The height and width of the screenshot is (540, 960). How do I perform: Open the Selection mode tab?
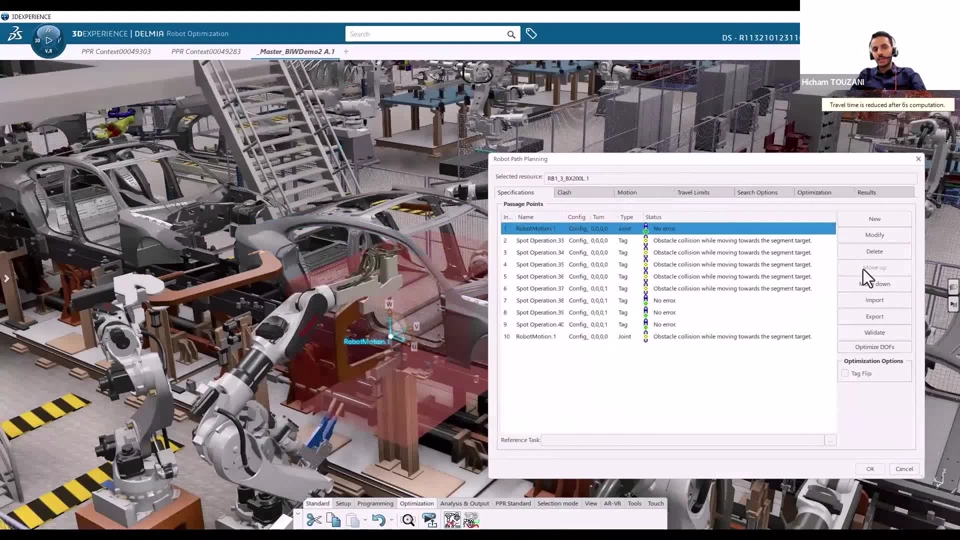(x=558, y=504)
